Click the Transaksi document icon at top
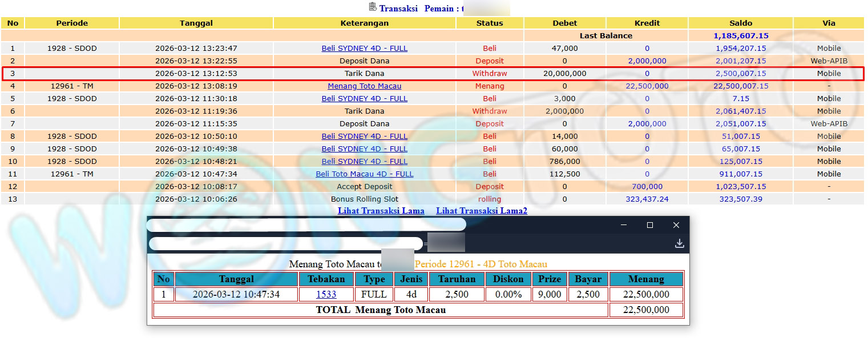Viewport: 868px width, 349px height. (373, 7)
